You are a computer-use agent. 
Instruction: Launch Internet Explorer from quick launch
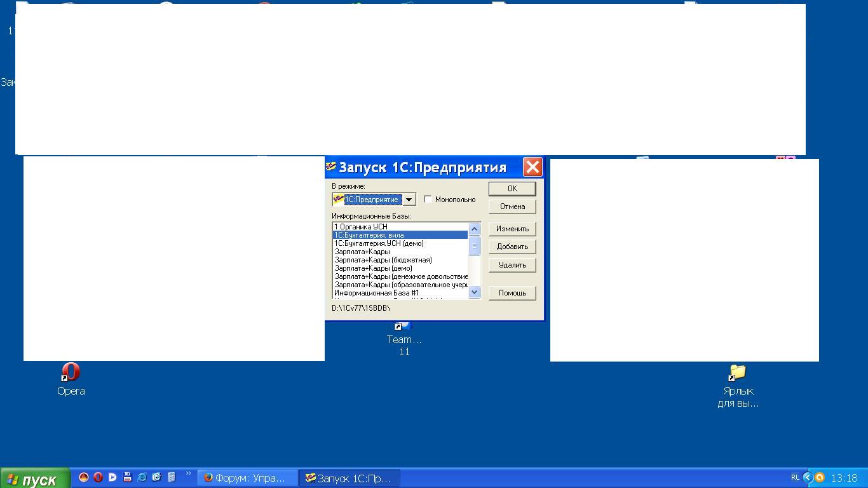pyautogui.click(x=142, y=477)
